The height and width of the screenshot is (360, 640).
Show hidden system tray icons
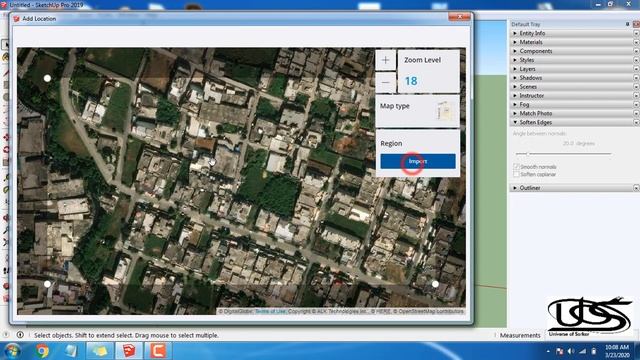click(x=548, y=351)
